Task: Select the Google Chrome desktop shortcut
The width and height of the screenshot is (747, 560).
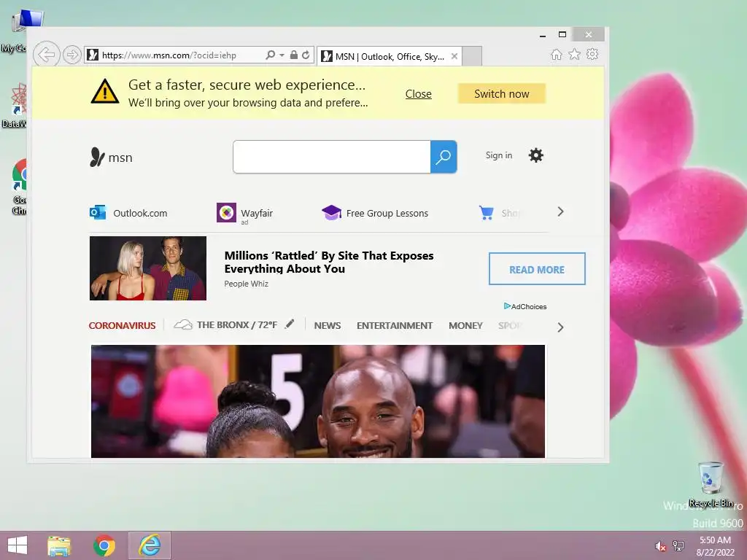Action: pos(19,187)
